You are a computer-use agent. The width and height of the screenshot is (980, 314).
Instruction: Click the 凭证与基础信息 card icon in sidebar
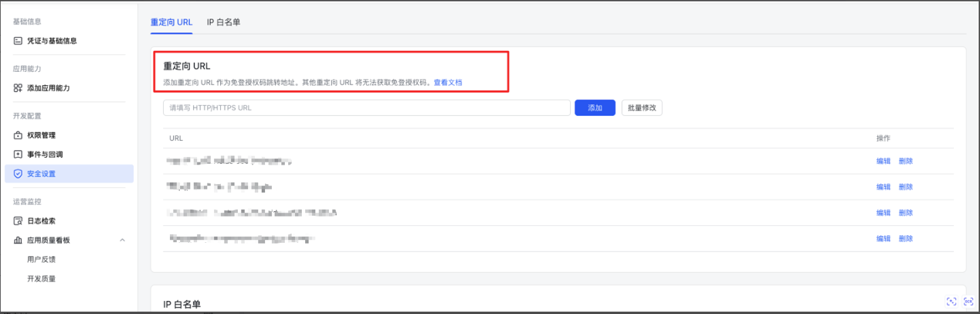coord(19,40)
